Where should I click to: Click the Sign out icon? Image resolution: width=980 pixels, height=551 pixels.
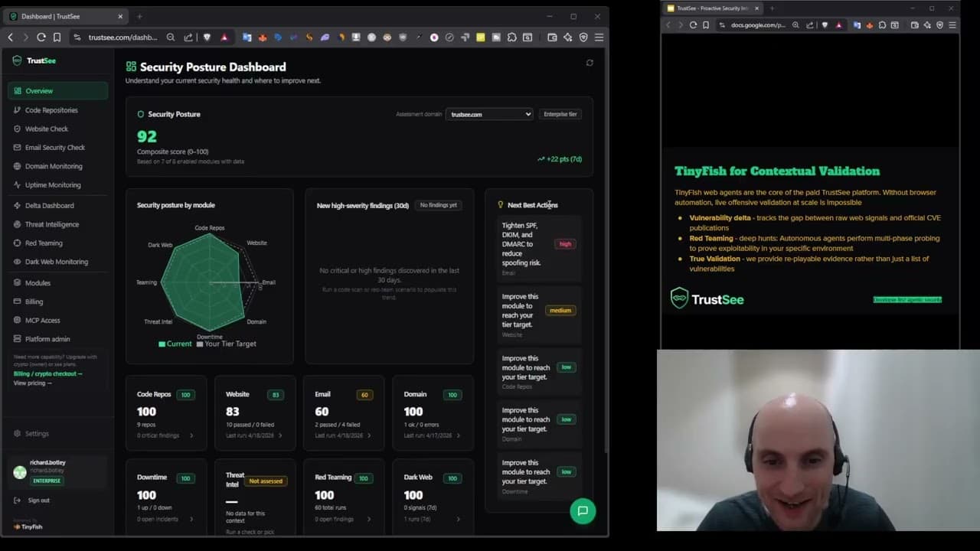click(18, 500)
